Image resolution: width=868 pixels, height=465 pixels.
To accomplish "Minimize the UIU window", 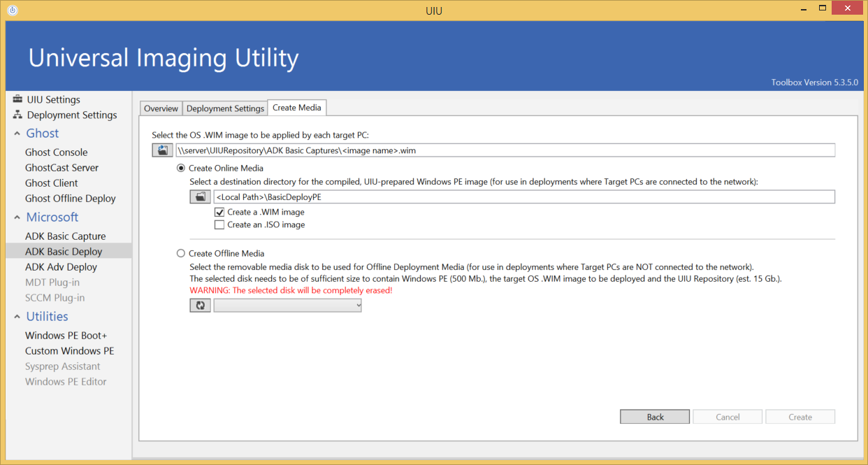I will (802, 8).
